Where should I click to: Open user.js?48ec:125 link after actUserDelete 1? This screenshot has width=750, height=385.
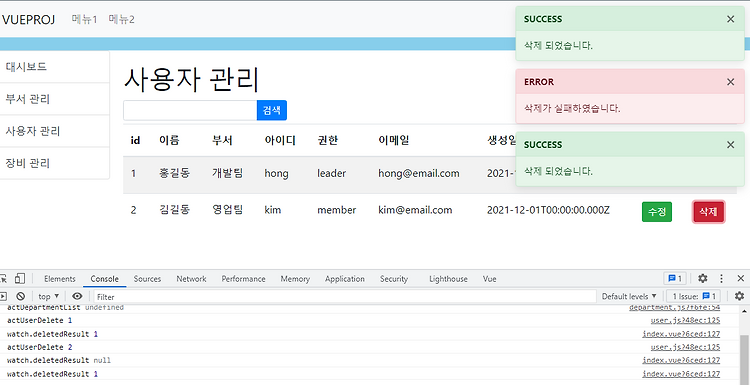(x=685, y=320)
